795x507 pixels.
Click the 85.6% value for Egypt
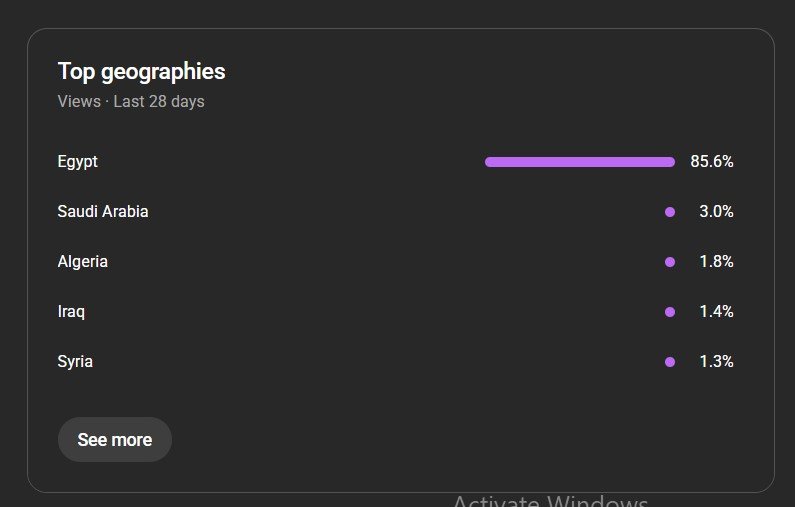point(712,162)
